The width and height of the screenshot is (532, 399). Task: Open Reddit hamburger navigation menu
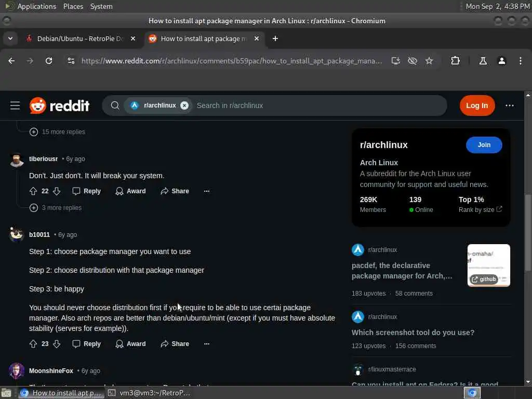(15, 105)
